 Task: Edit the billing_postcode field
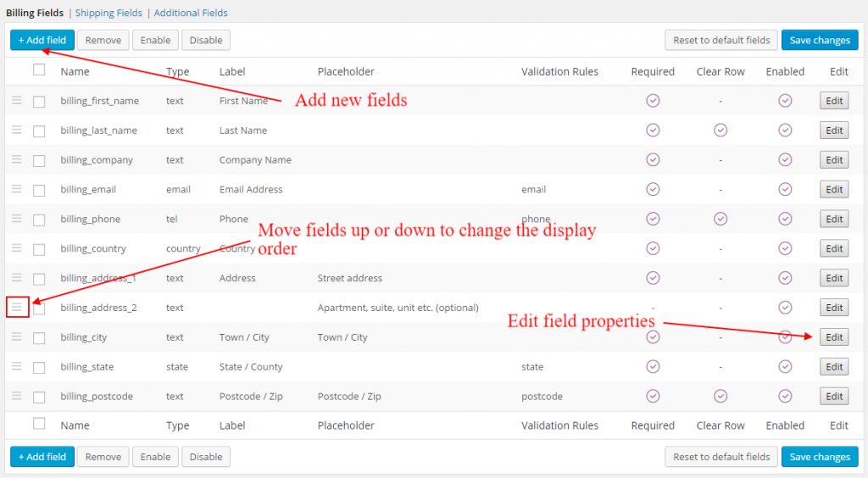(x=834, y=396)
